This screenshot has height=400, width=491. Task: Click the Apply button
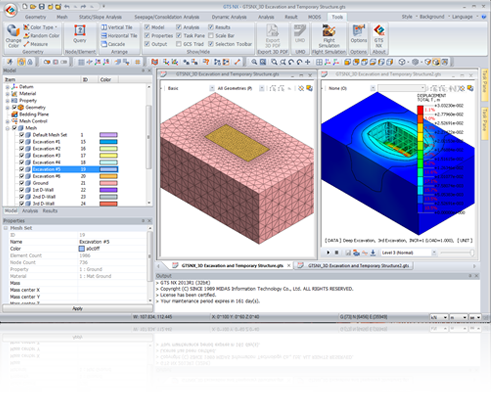77,308
